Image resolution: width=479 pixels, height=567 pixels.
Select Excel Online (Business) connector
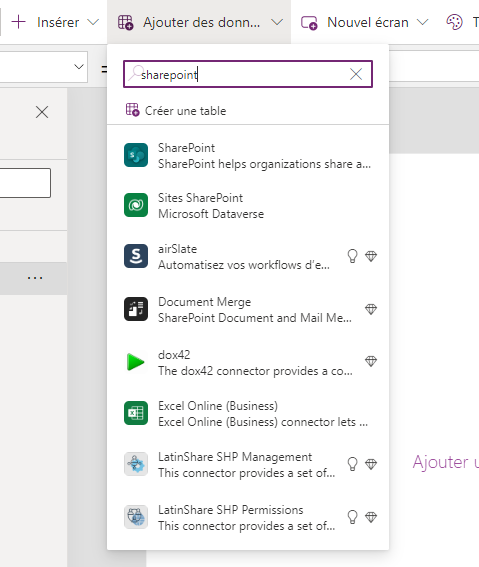coord(248,414)
